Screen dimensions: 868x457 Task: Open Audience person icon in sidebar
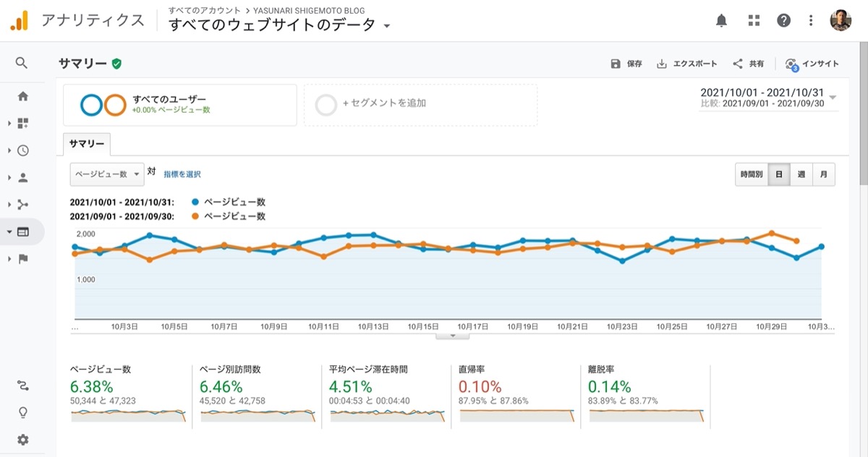click(23, 177)
